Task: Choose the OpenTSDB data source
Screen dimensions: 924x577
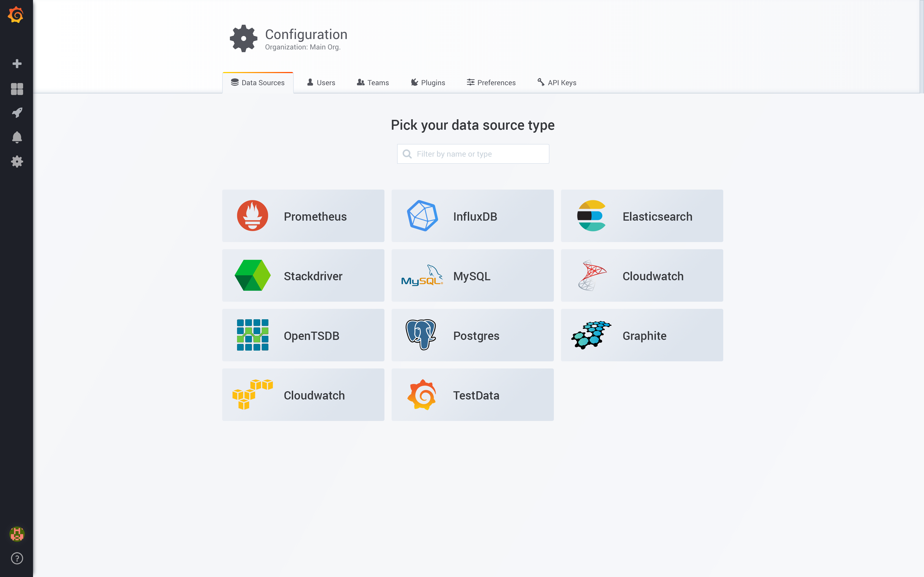Action: [303, 335]
